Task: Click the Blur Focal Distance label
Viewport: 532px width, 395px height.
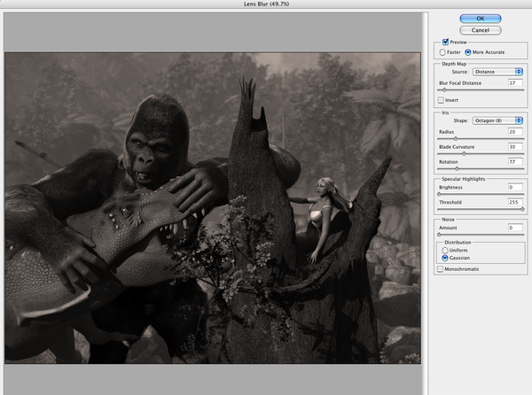Action: [460, 83]
